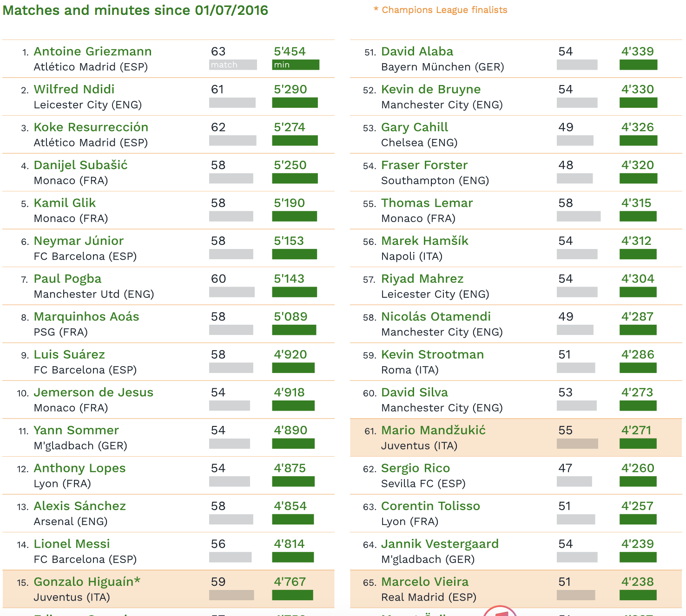686x616 pixels.
Task: Click 'Leicester City (ENG)' under Wilfred Ndidi
Action: (x=88, y=105)
